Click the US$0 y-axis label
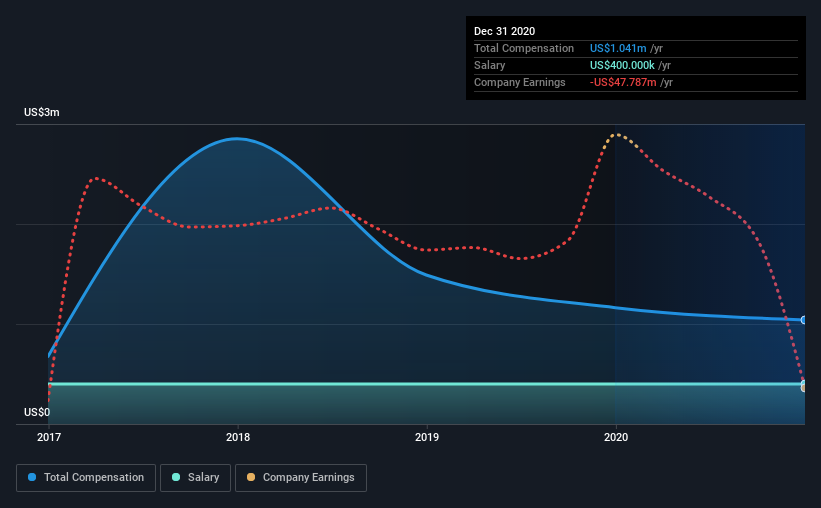821x508 pixels. click(x=37, y=412)
